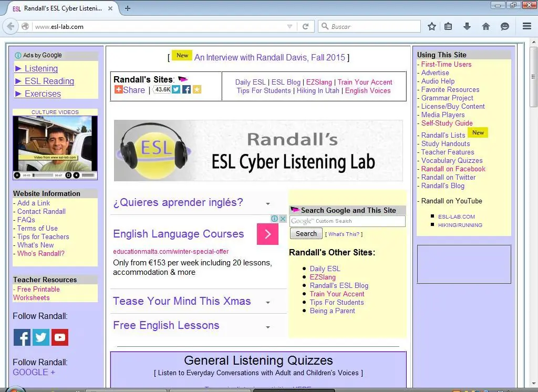The height and width of the screenshot is (392, 538).
Task: Open the Self-Study Guide link
Action: (x=447, y=123)
